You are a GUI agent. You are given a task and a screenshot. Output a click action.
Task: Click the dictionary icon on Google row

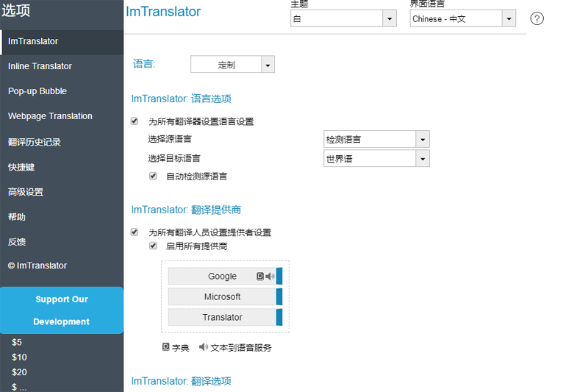[260, 277]
